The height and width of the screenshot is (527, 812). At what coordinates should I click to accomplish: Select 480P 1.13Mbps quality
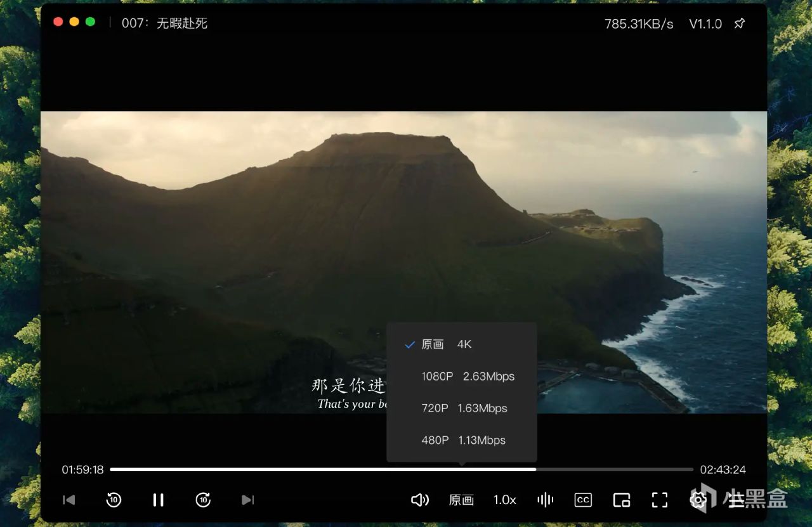[x=462, y=439]
